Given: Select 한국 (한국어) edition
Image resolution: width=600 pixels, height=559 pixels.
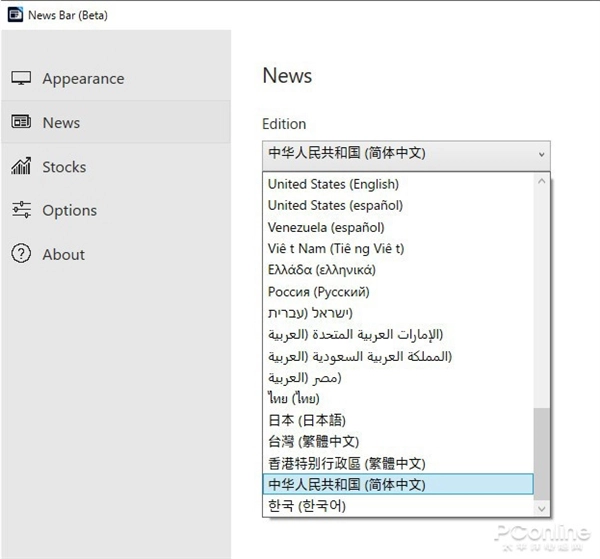Looking at the screenshot, I should 306,506.
